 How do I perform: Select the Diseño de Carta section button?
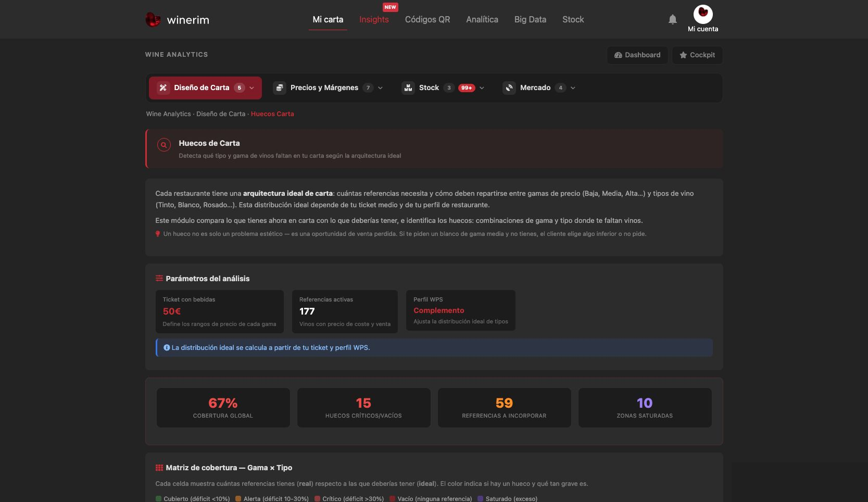(206, 88)
